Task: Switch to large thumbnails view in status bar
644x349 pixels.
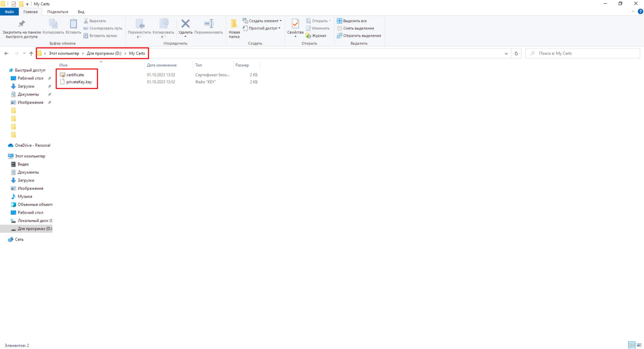Action: click(639, 345)
